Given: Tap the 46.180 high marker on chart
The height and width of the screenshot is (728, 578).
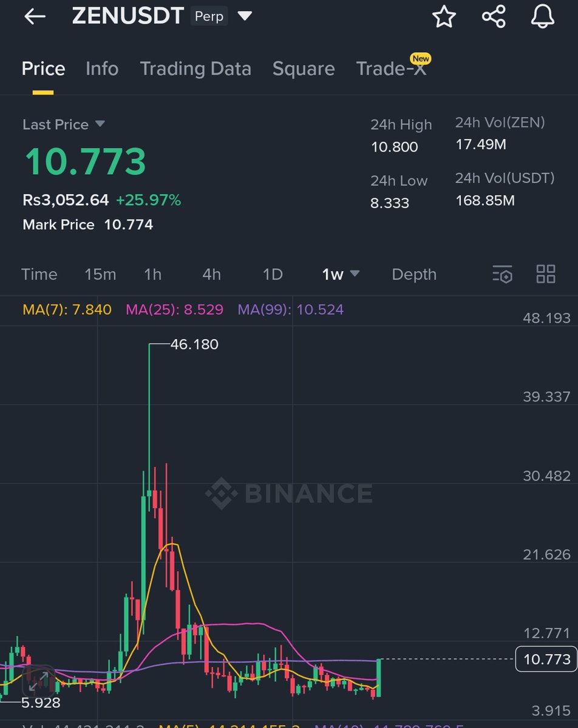Looking at the screenshot, I should click(x=194, y=345).
